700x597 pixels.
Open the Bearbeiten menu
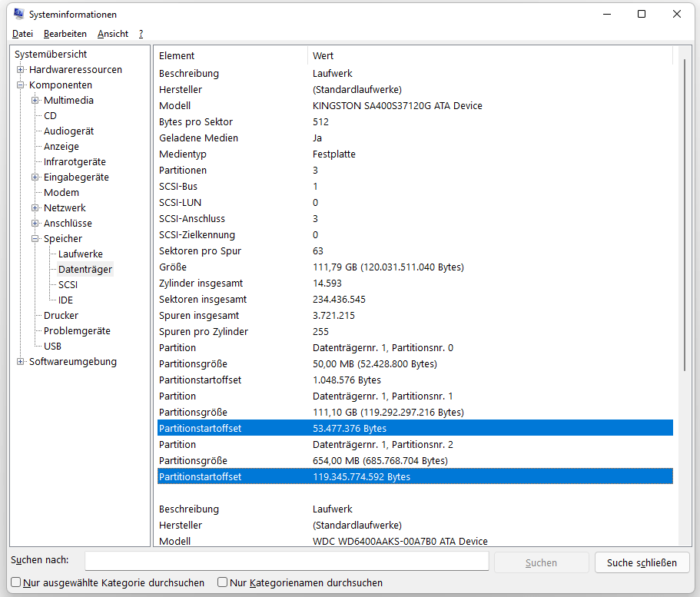(x=65, y=34)
